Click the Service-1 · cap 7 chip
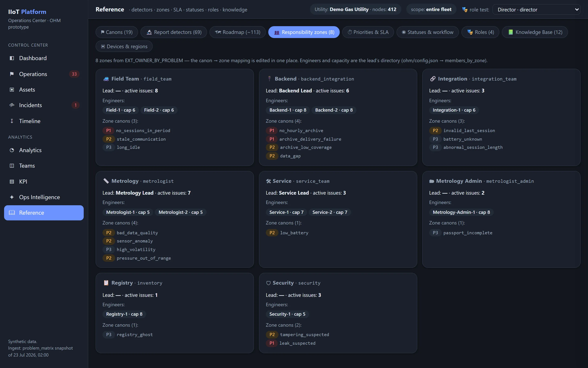588x368 pixels. [x=286, y=212]
